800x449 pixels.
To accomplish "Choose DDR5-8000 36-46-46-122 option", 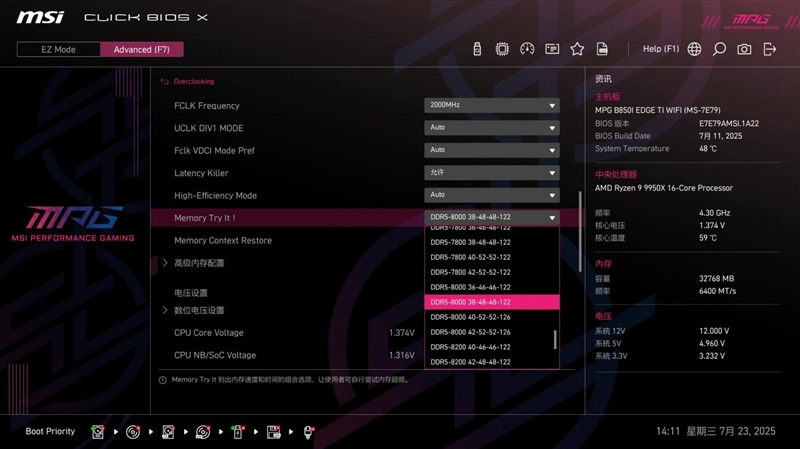I will point(492,287).
